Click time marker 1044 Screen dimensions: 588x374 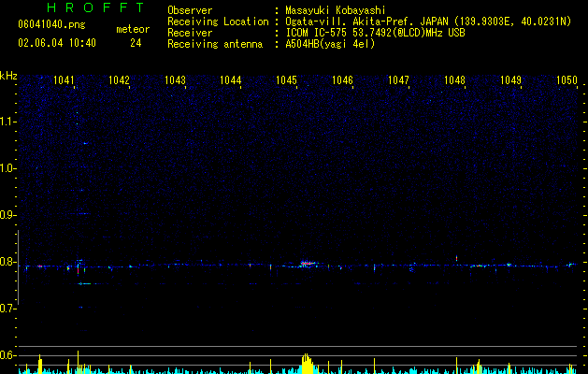[230, 79]
